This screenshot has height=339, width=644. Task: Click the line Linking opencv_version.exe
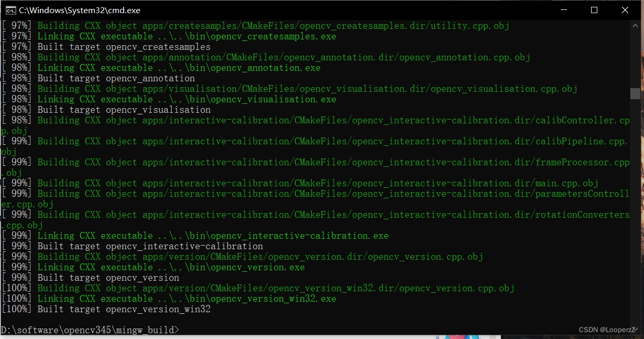pos(153,267)
